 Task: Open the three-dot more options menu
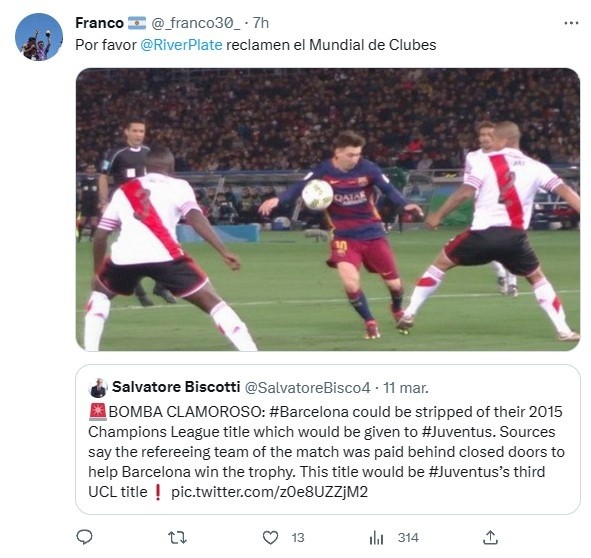coord(571,23)
